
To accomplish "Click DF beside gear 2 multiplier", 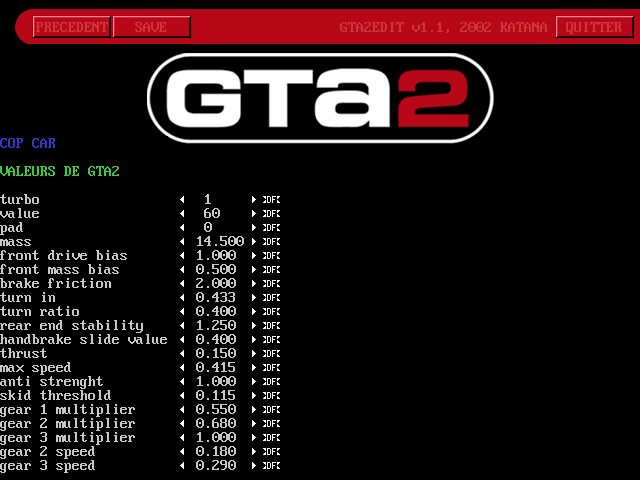I will (x=271, y=423).
